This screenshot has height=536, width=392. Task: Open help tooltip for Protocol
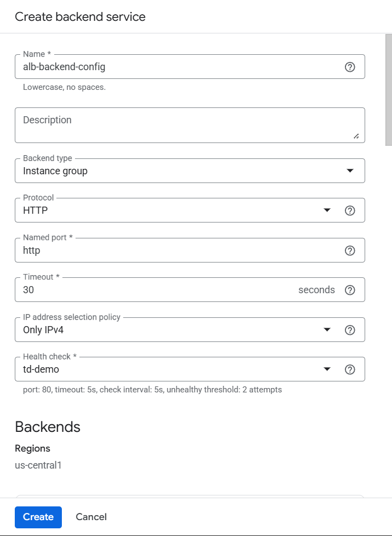tap(350, 211)
